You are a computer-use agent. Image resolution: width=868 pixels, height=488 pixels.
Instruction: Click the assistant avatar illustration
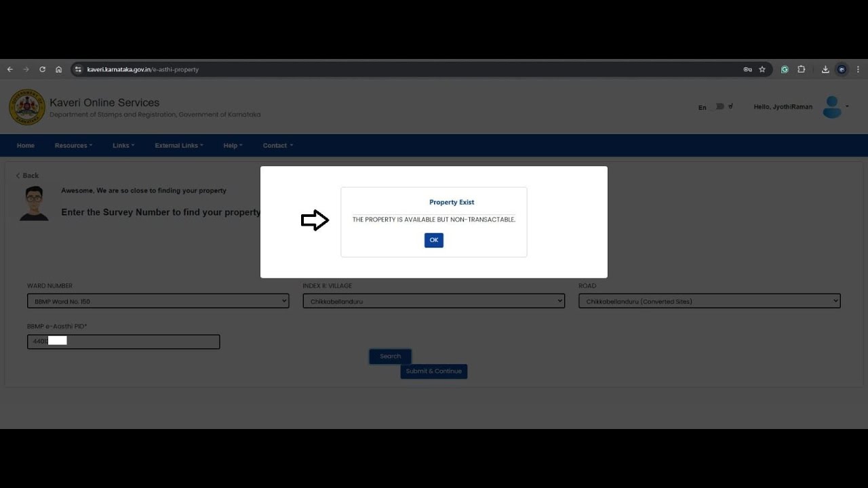[34, 203]
